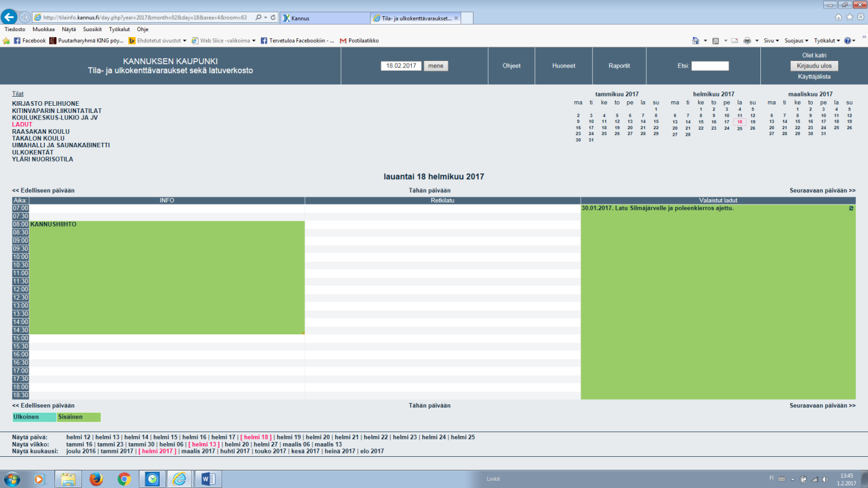
Task: Click the Etsi search input field
Action: click(x=710, y=66)
